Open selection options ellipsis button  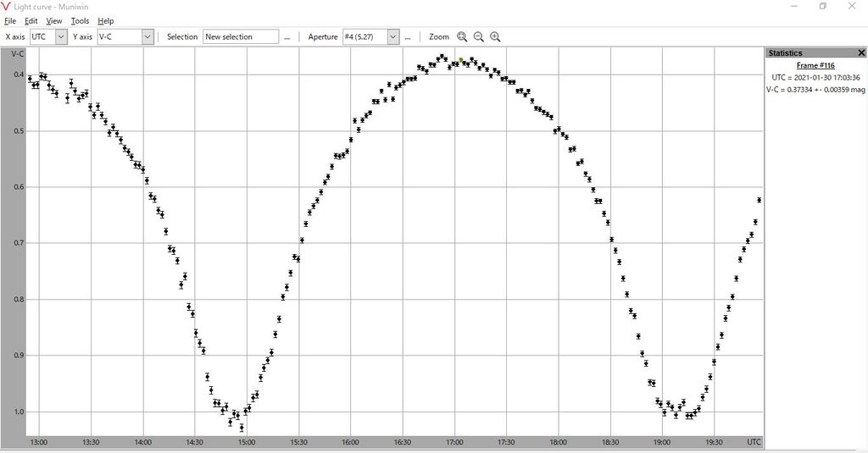point(287,37)
